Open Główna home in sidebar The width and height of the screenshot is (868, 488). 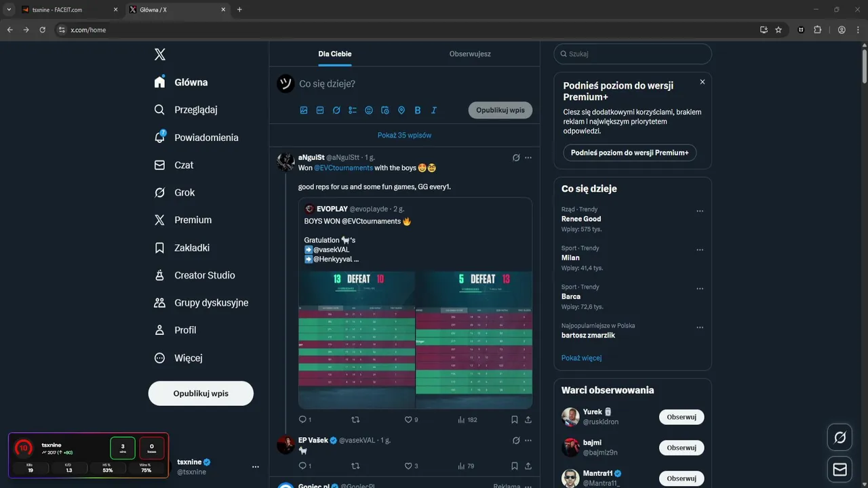[x=181, y=82]
